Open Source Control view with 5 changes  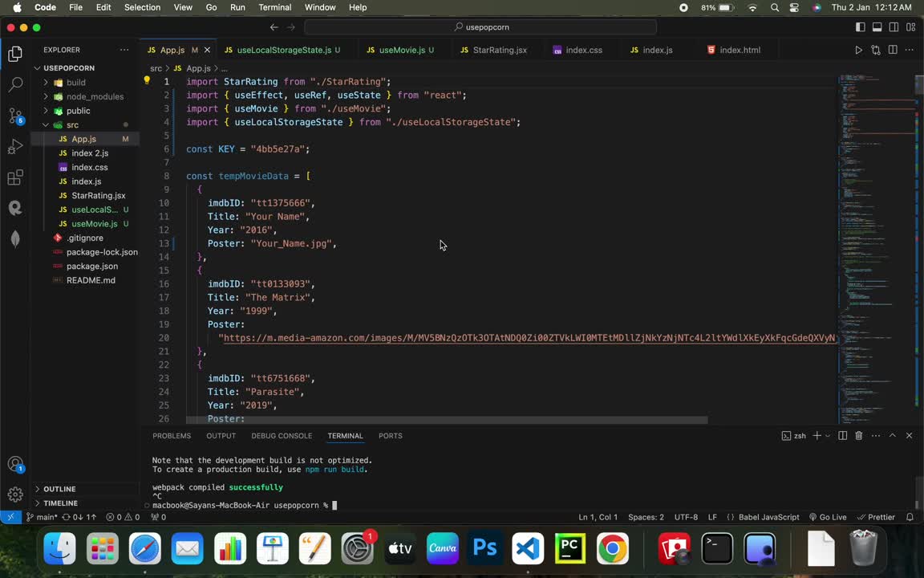click(15, 116)
